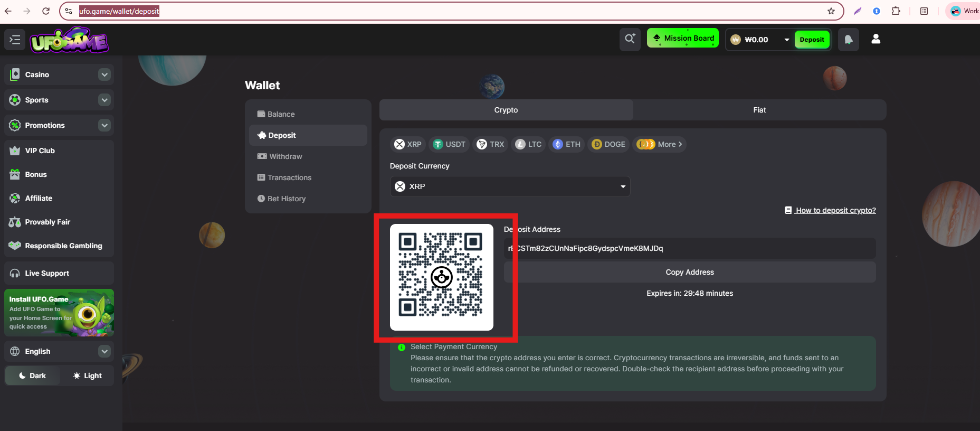This screenshot has height=431, width=980.
Task: View site information icon in address bar
Action: coord(69,11)
